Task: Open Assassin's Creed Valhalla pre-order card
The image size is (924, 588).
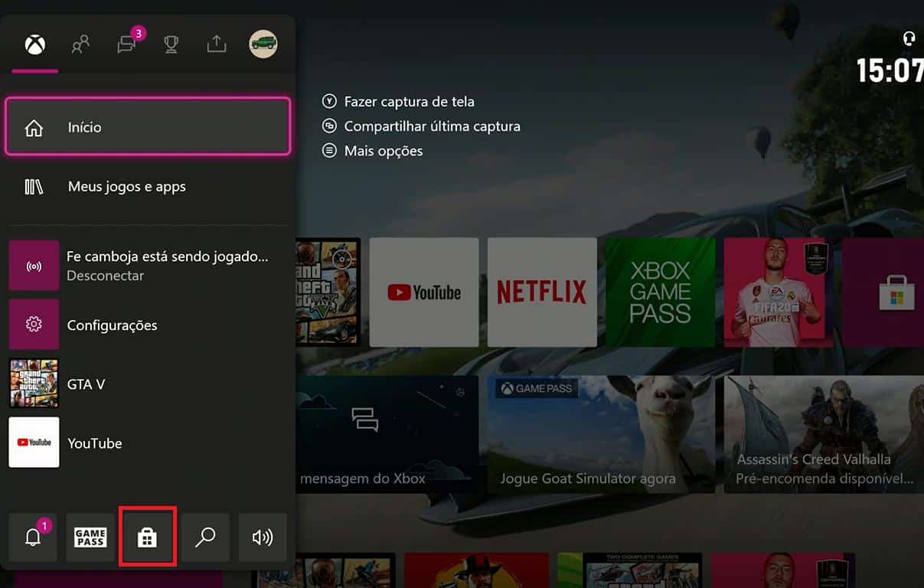Action: pyautogui.click(x=824, y=434)
